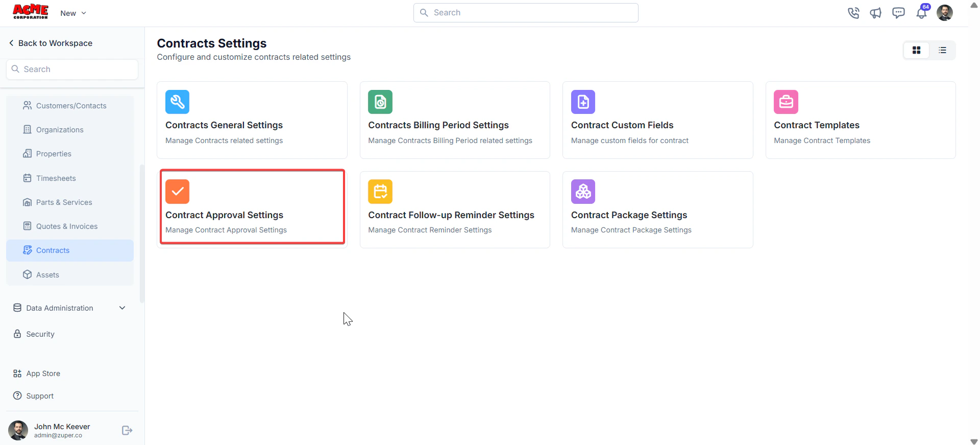This screenshot has height=445, width=980.
Task: Open Contract Package Settings card
Action: point(657,209)
